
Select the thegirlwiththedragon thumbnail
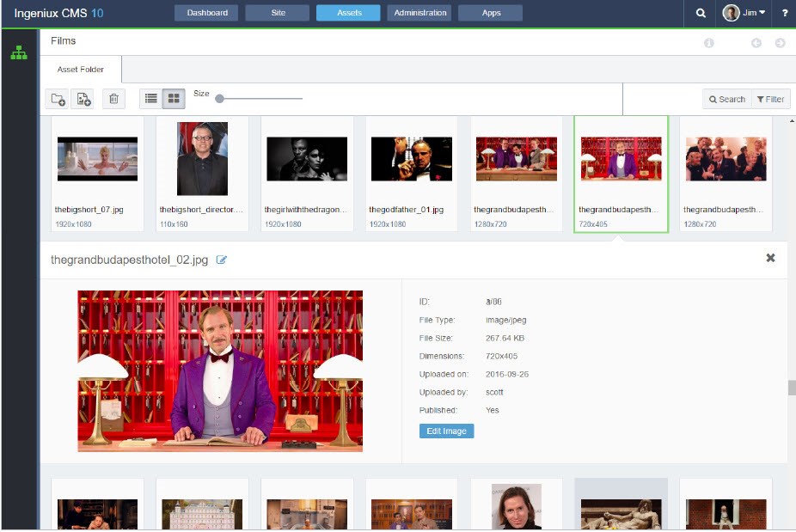tap(307, 159)
